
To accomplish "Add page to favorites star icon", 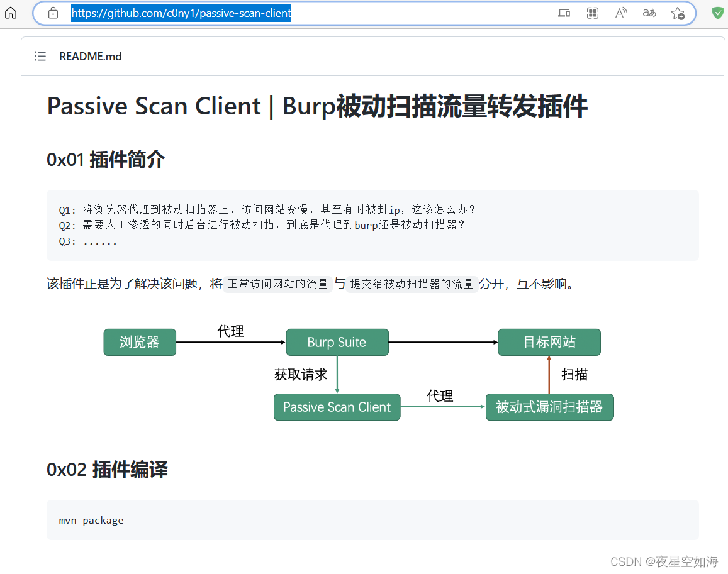I will point(678,13).
